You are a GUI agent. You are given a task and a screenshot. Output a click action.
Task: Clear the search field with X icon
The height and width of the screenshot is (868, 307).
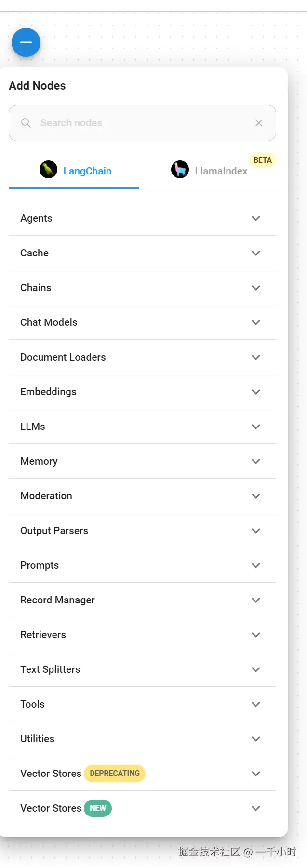[x=259, y=123]
